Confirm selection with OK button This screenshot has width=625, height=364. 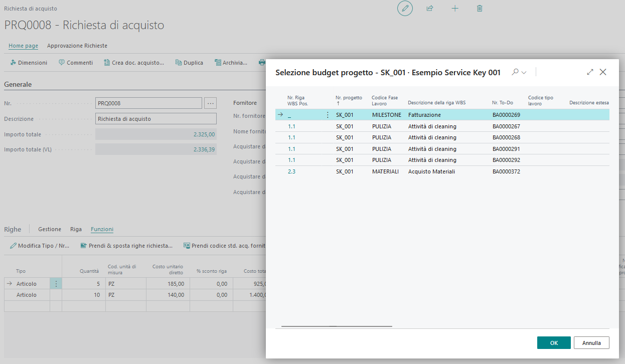[554, 343]
